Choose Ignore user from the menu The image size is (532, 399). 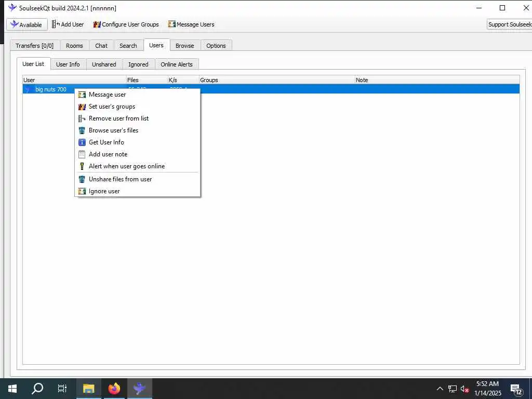(137, 191)
